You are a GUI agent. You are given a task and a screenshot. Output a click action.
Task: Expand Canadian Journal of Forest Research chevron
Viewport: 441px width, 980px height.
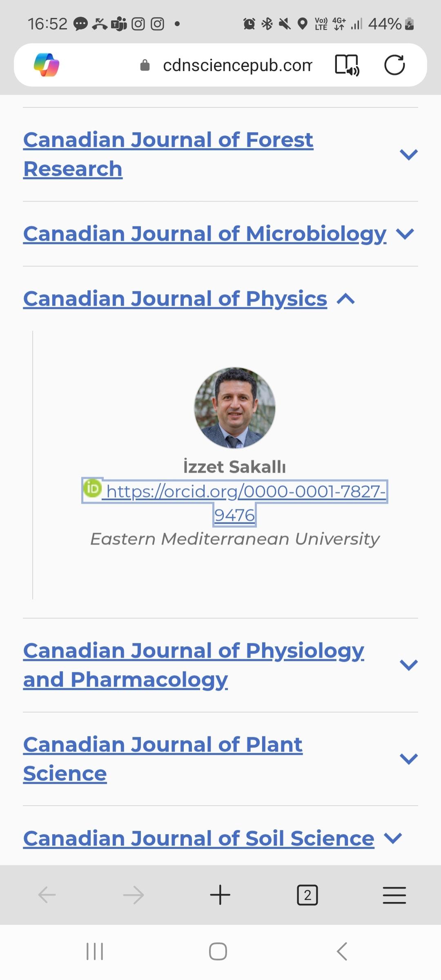(x=408, y=154)
